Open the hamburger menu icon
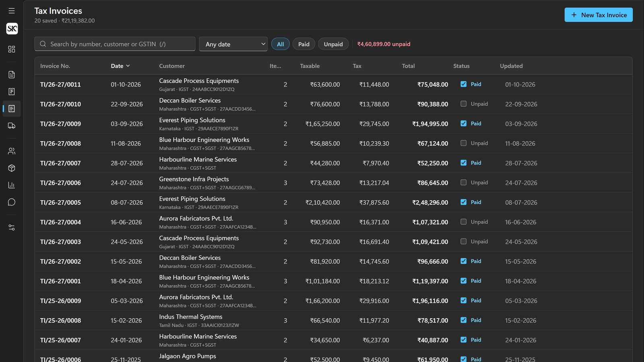The height and width of the screenshot is (362, 644). pos(12,11)
